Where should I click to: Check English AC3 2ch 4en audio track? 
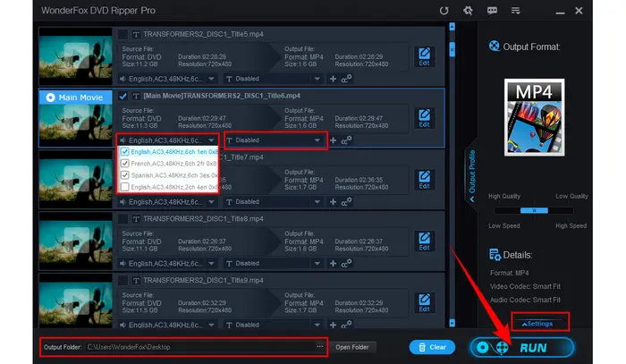point(124,187)
